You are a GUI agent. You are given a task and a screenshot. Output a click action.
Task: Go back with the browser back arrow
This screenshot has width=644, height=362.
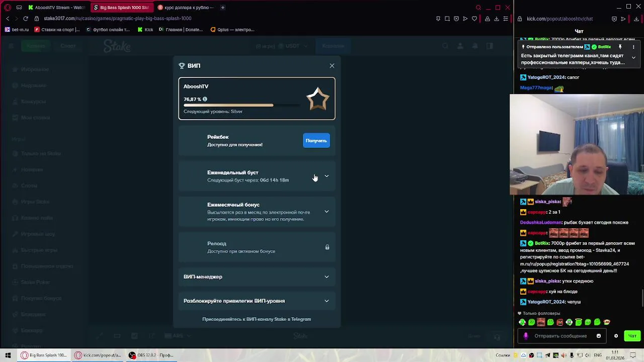pos(8,19)
